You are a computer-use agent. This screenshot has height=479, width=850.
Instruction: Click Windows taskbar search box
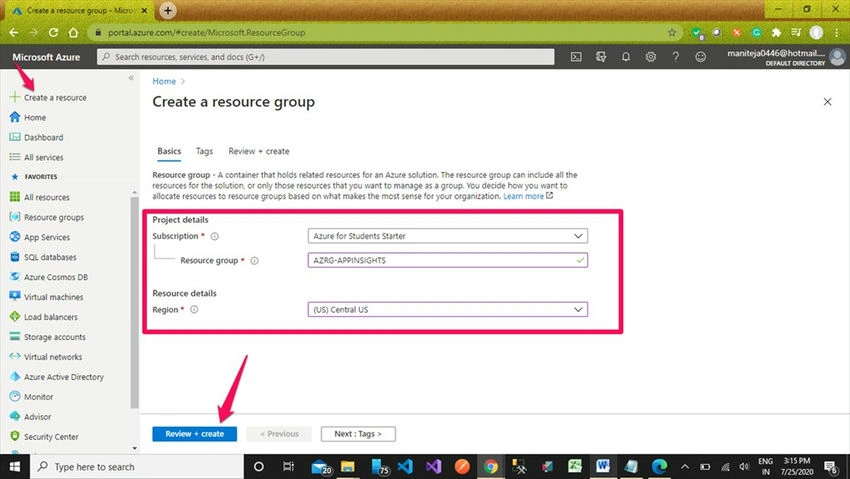click(x=137, y=467)
